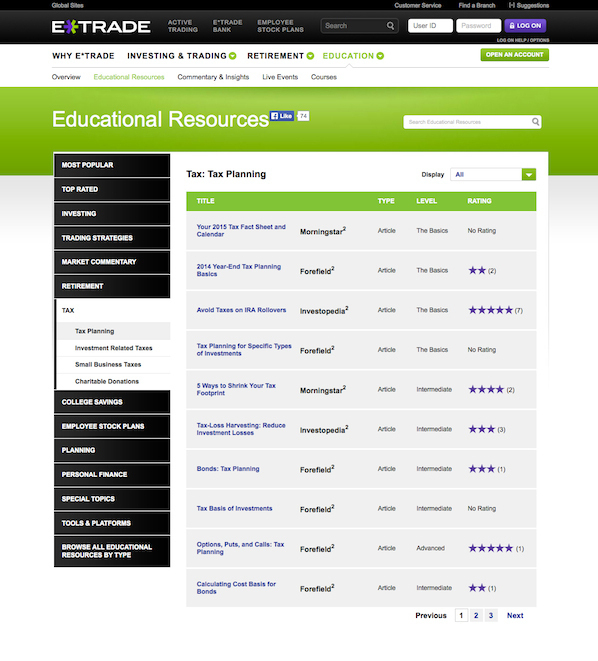Image resolution: width=598 pixels, height=661 pixels.
Task: Expand Investing & Trading menu arrow
Action: point(233,56)
